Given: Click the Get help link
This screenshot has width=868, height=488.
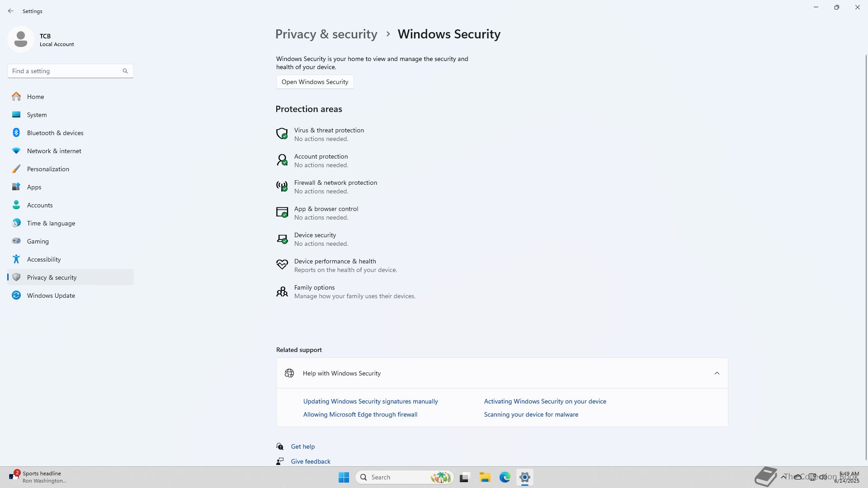Looking at the screenshot, I should (302, 446).
